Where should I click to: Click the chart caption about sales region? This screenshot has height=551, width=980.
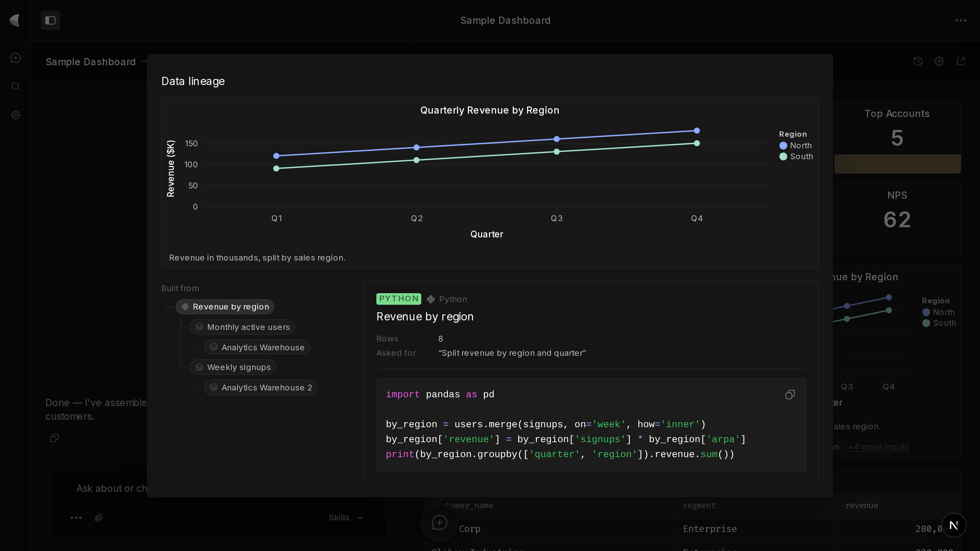pyautogui.click(x=257, y=258)
